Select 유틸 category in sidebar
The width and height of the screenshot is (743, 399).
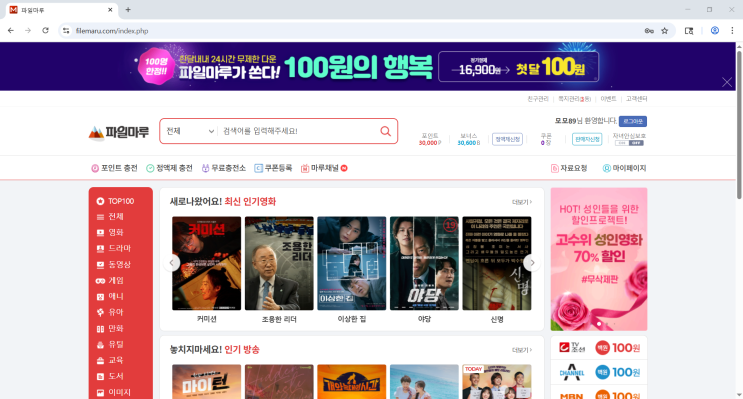click(110, 345)
